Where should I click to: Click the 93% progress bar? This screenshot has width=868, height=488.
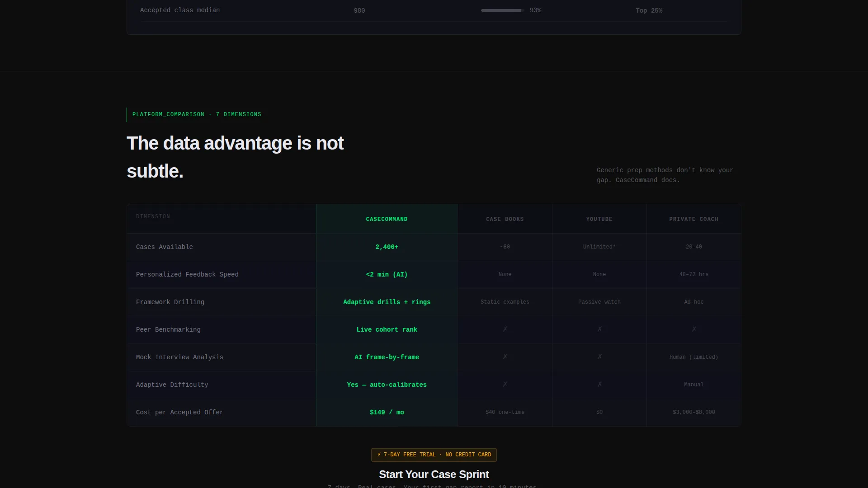(503, 10)
